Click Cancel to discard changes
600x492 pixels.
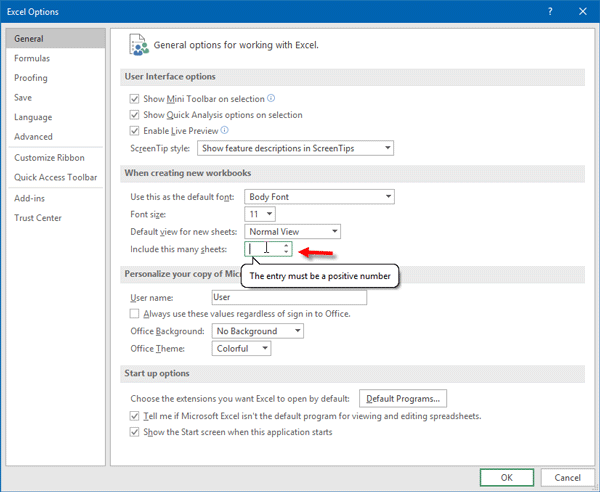[567, 477]
